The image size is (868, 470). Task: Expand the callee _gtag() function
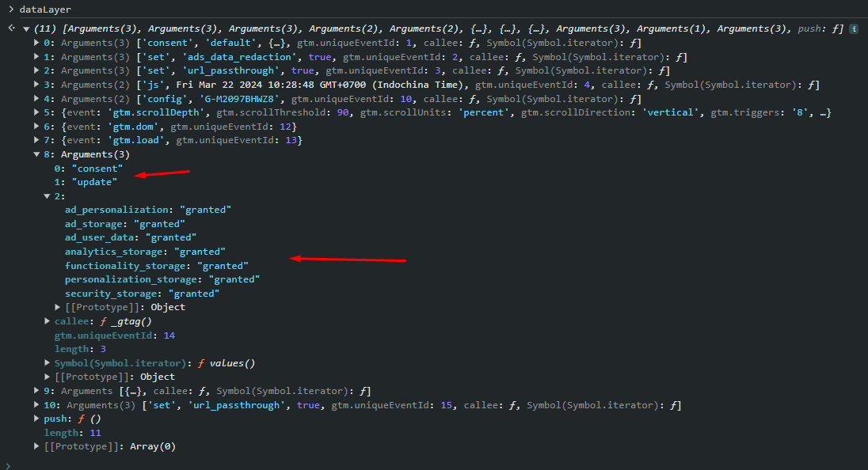[47, 321]
